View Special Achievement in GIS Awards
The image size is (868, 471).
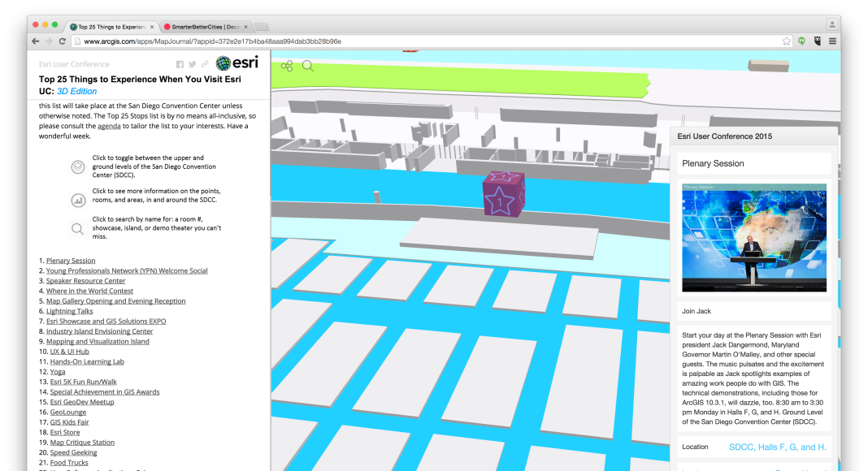(x=105, y=392)
